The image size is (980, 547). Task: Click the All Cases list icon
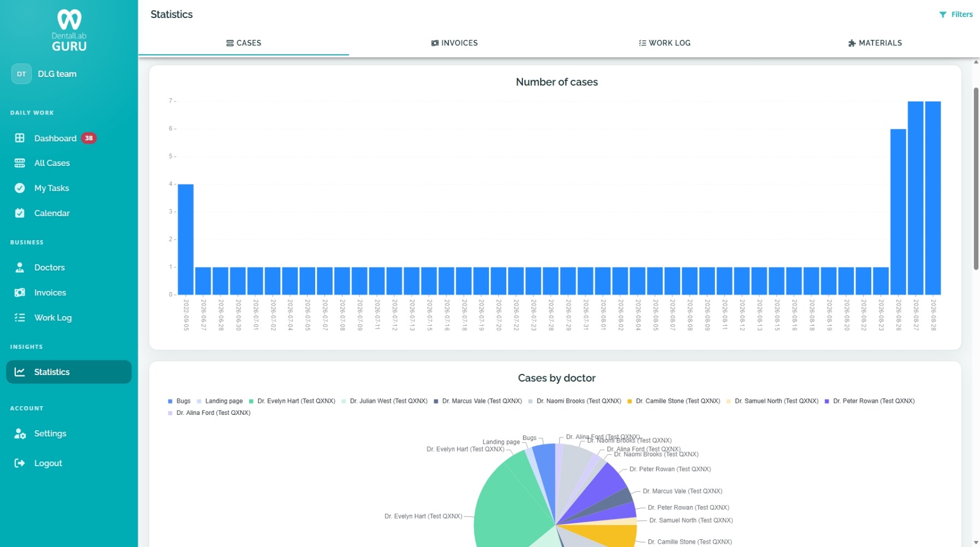20,163
